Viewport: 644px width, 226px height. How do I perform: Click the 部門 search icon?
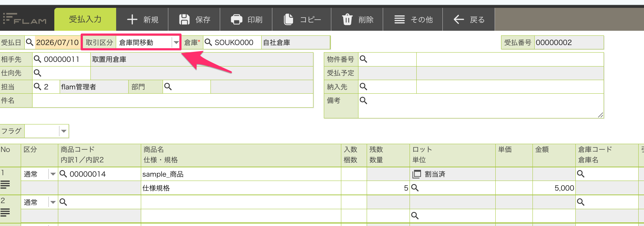(168, 87)
